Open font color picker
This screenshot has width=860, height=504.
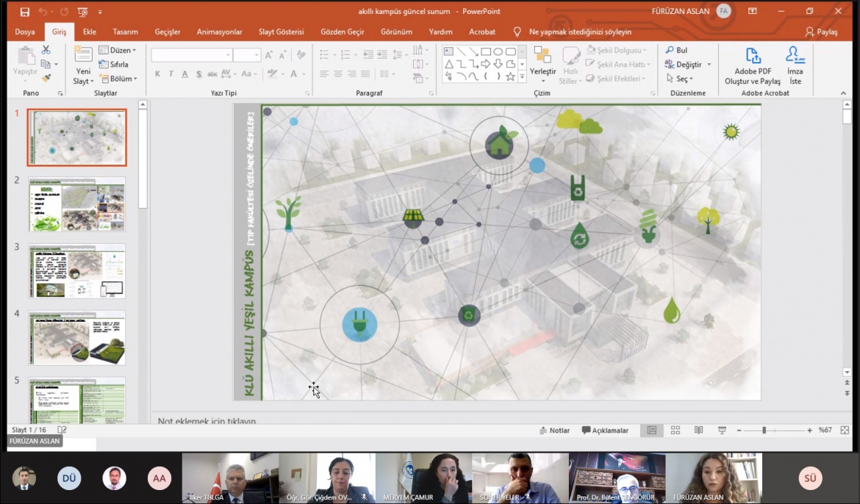click(294, 74)
